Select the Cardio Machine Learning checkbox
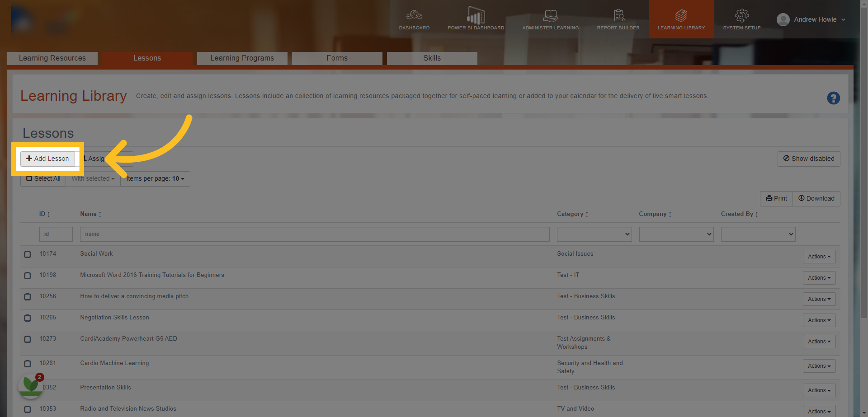The height and width of the screenshot is (417, 868). 28,364
